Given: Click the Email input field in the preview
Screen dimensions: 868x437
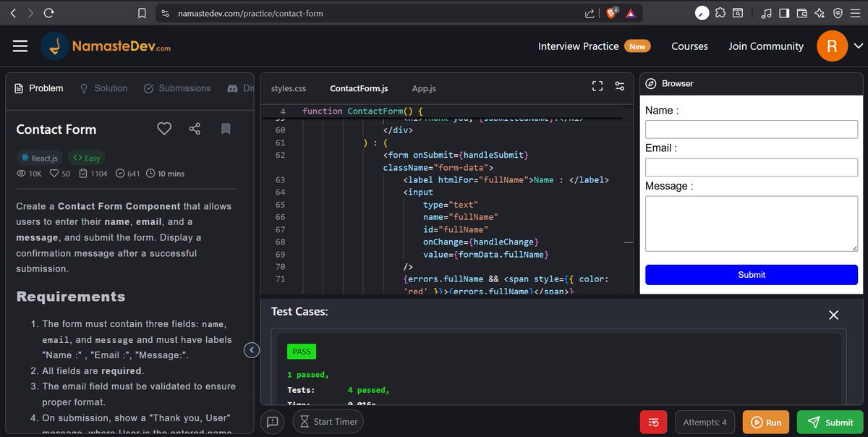Looking at the screenshot, I should (x=752, y=167).
